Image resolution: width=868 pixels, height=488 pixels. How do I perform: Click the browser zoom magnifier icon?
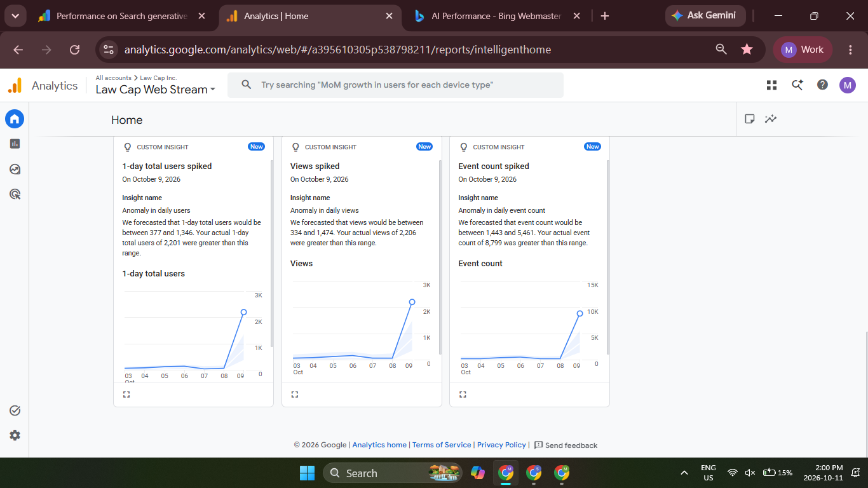click(x=721, y=50)
